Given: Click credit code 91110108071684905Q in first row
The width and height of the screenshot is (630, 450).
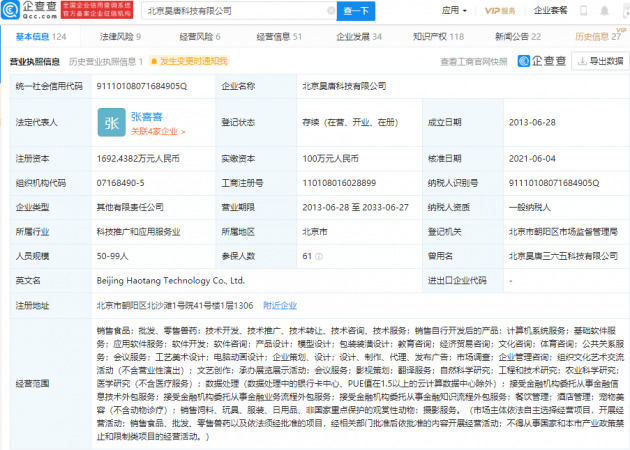Looking at the screenshot, I should 142,86.
